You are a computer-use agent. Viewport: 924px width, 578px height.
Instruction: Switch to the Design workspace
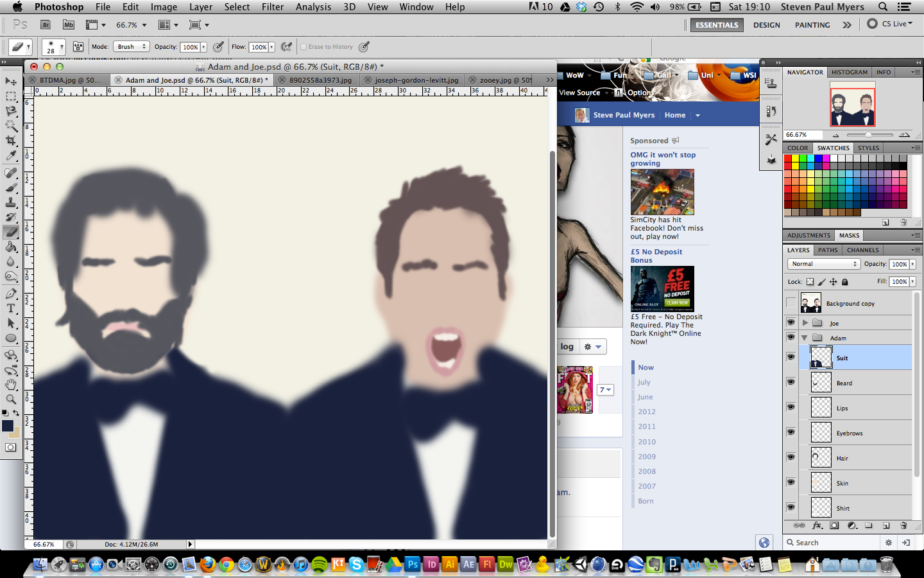pos(767,25)
